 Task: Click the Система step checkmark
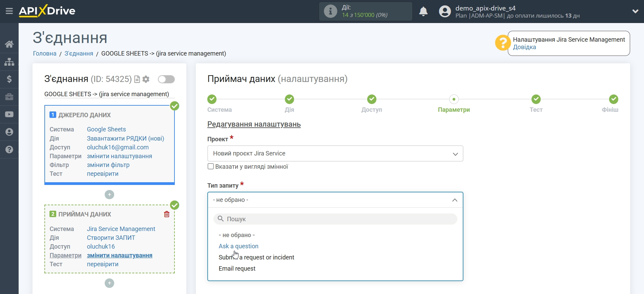[212, 99]
